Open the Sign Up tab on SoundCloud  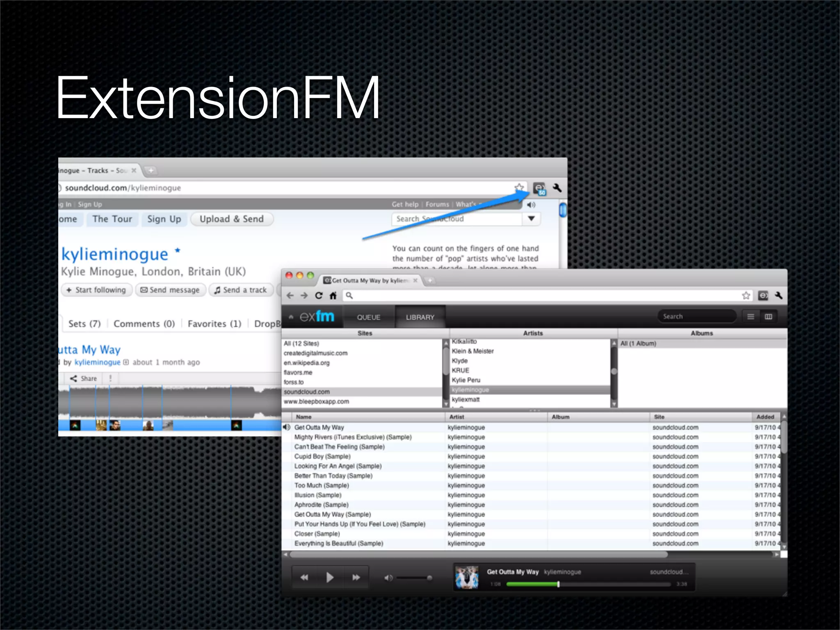pos(164,219)
